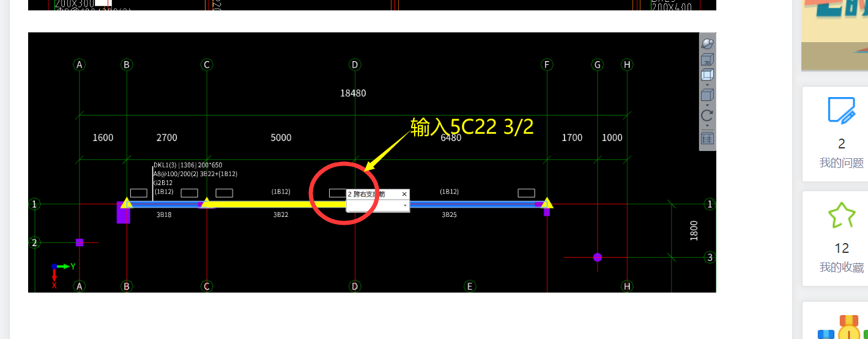This screenshot has width=868, height=339.
Task: Select the solid shaded cube icon
Action: [707, 95]
